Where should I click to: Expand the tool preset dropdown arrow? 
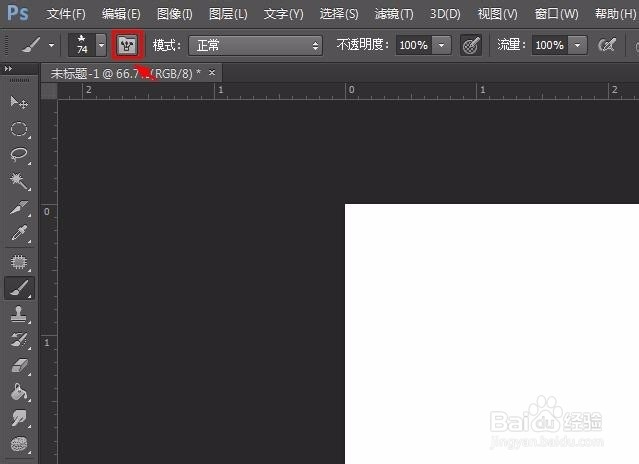point(51,45)
